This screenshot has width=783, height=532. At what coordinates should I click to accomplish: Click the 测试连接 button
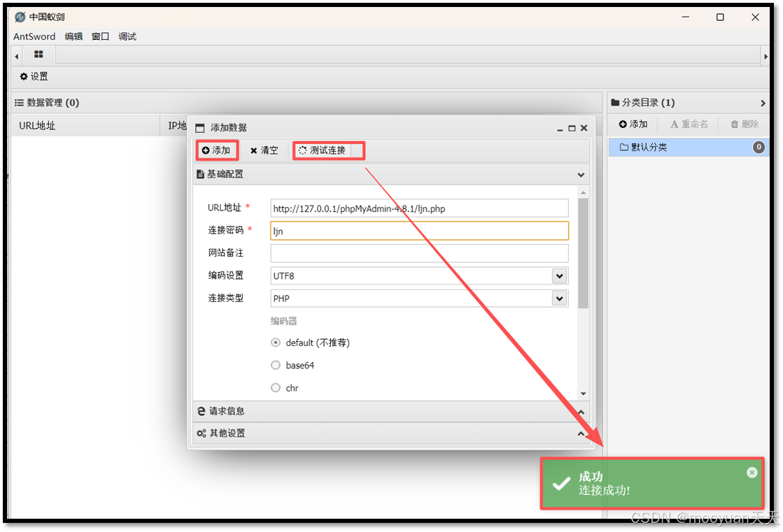click(x=323, y=150)
